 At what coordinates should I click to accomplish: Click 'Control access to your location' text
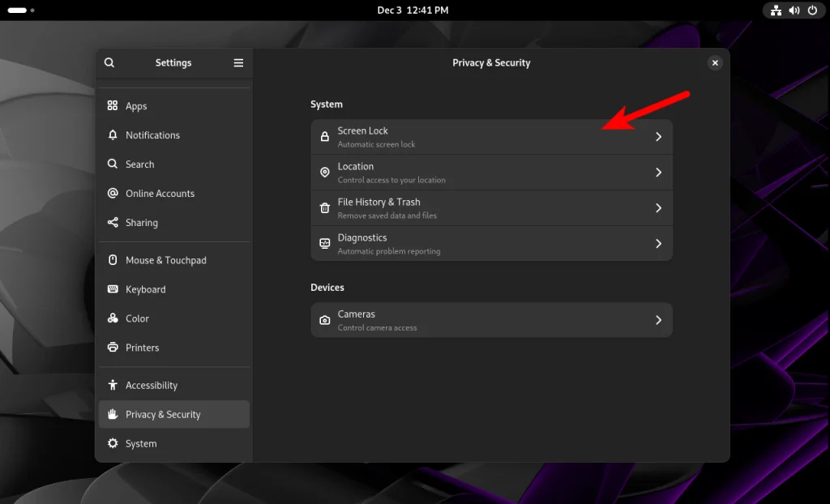pos(391,179)
